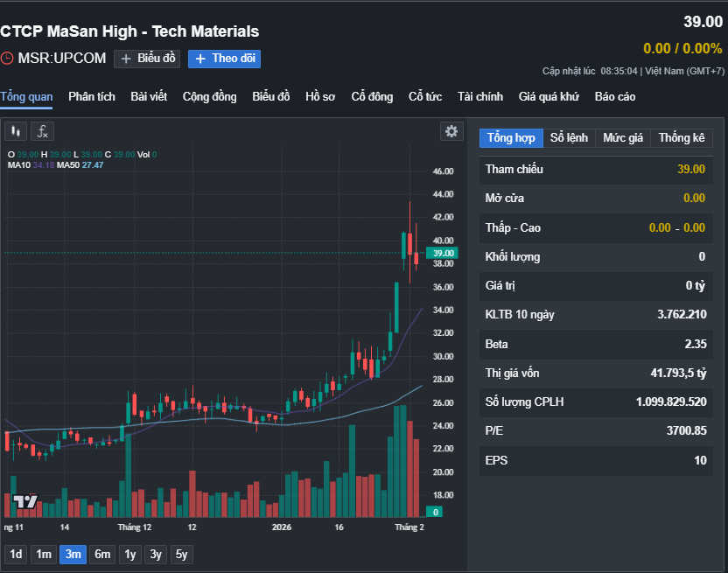Click the CTCP MaSan High - Tech Materials title
Viewport: 728px width, 573px height.
point(129,31)
